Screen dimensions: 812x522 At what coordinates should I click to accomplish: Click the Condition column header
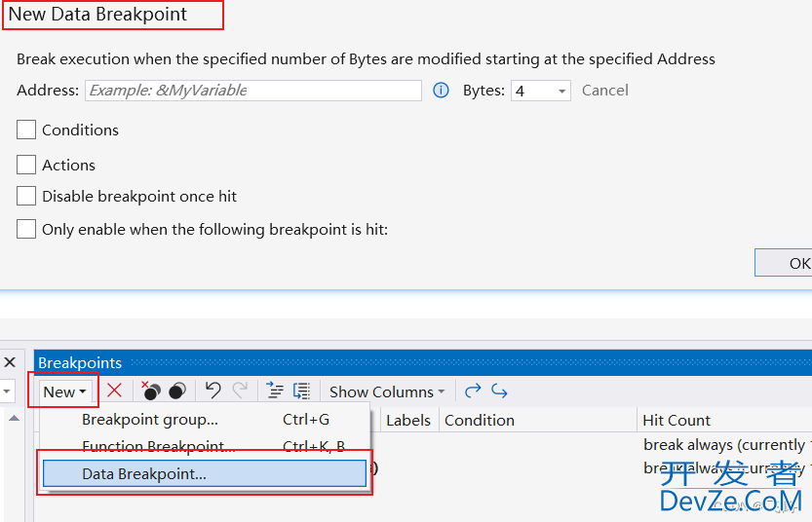(538, 420)
